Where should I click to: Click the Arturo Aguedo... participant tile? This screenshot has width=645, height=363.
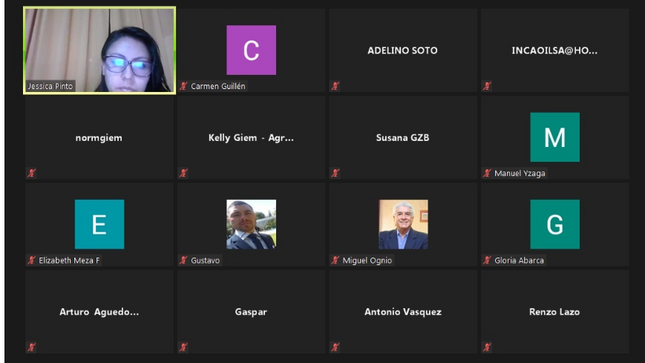tap(100, 312)
